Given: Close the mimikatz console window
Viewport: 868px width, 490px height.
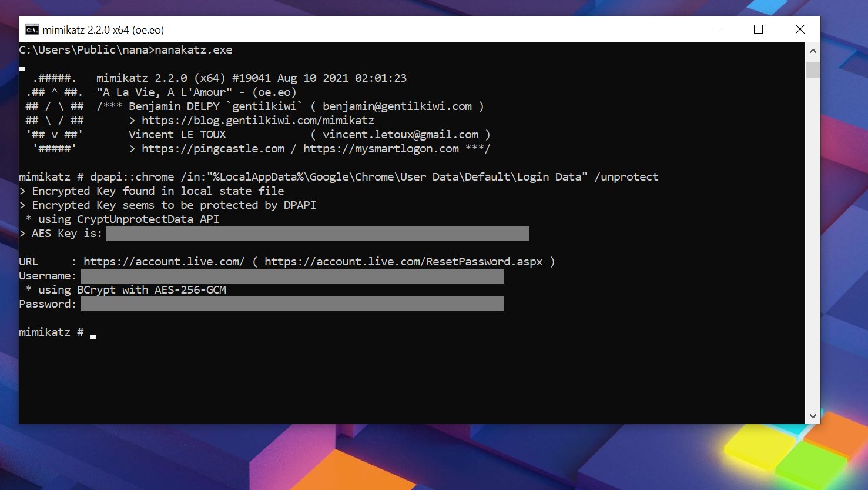Looking at the screenshot, I should 800,29.
